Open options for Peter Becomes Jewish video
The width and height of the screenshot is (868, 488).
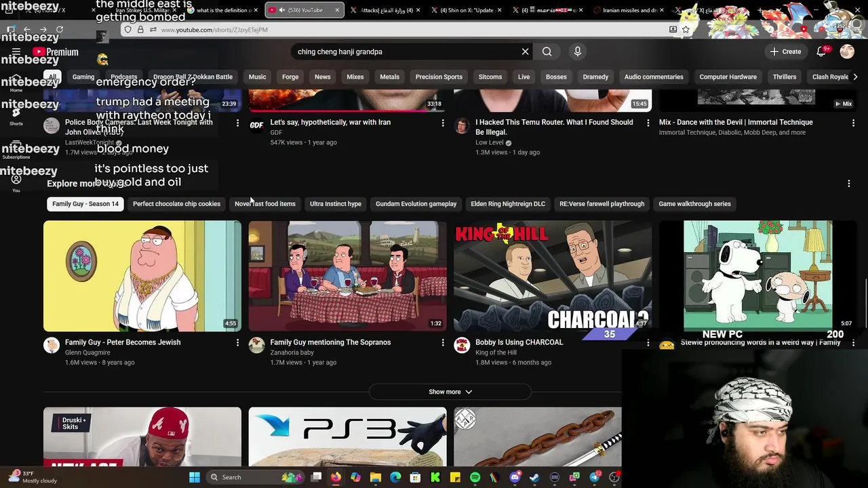click(x=237, y=343)
